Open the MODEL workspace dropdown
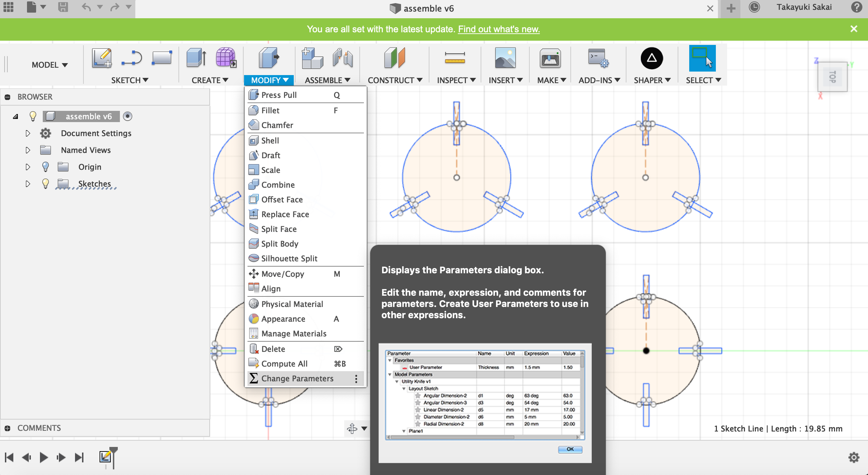Viewport: 868px width, 475px height. click(x=49, y=65)
